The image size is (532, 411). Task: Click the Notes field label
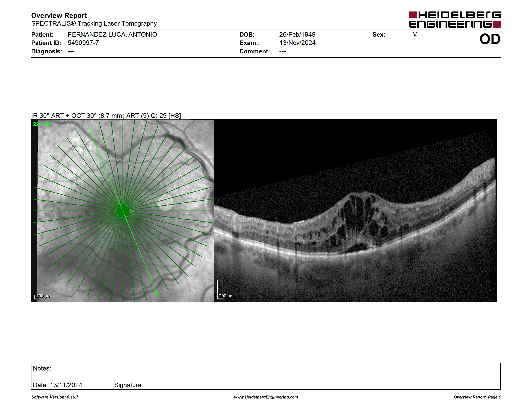click(42, 368)
